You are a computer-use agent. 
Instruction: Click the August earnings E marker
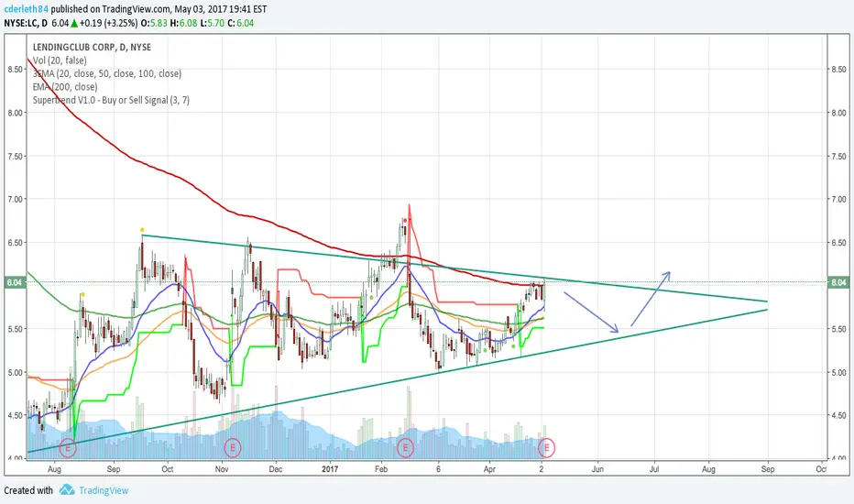68,448
